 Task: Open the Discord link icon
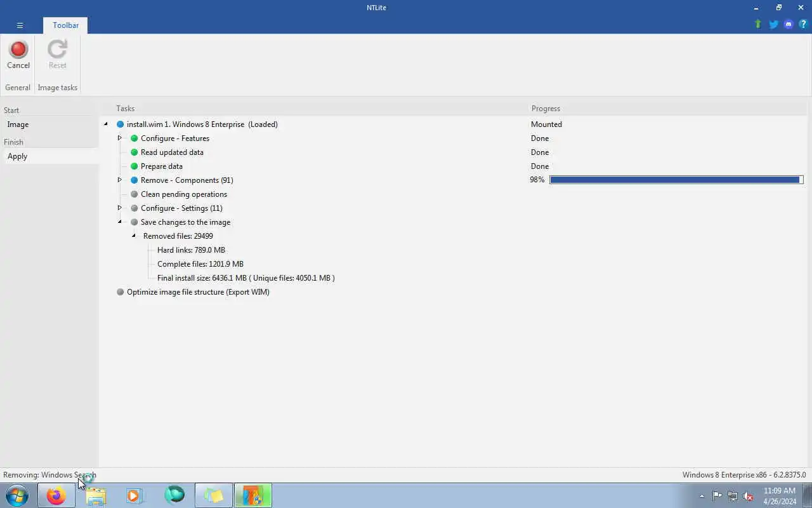coord(789,24)
